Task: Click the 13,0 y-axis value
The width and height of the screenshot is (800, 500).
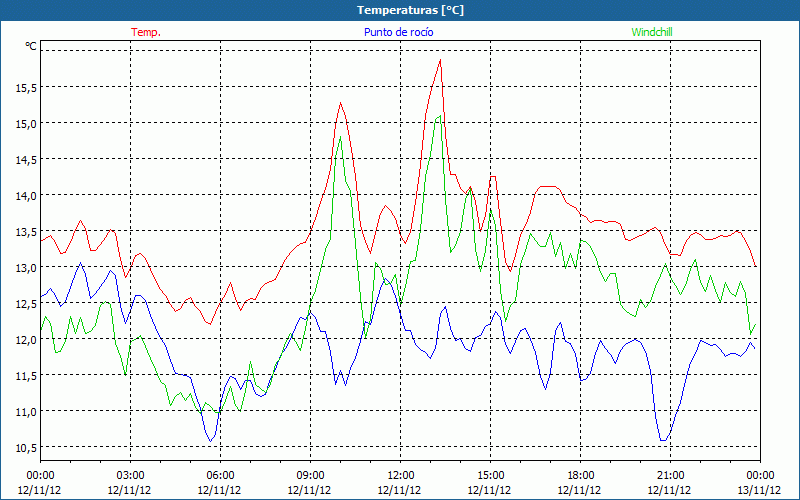Action: point(26,267)
